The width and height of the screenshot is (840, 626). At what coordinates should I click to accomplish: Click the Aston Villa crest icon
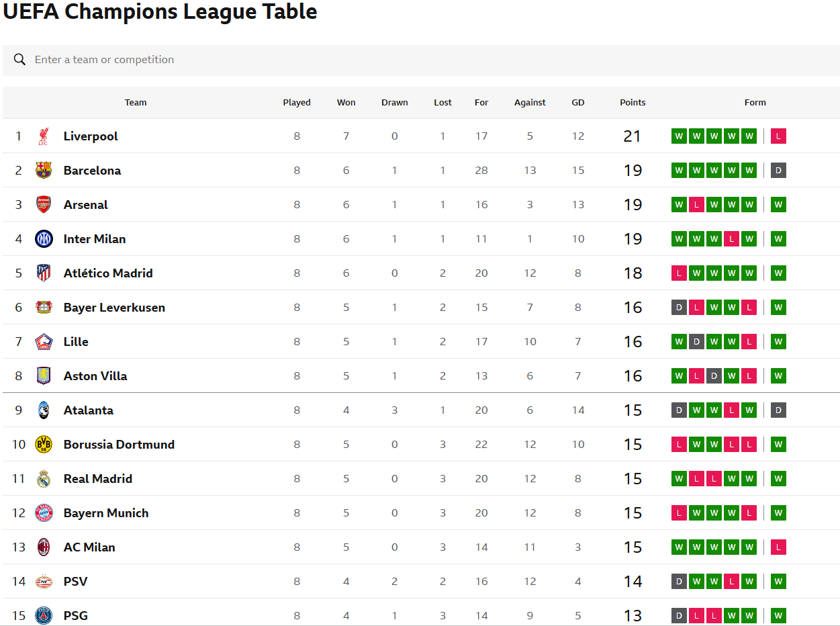coord(44,376)
